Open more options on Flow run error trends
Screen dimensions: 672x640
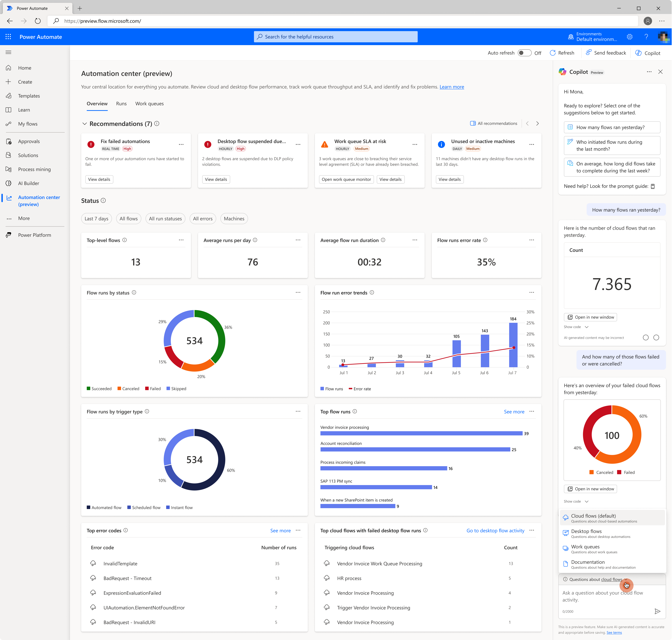click(x=532, y=293)
